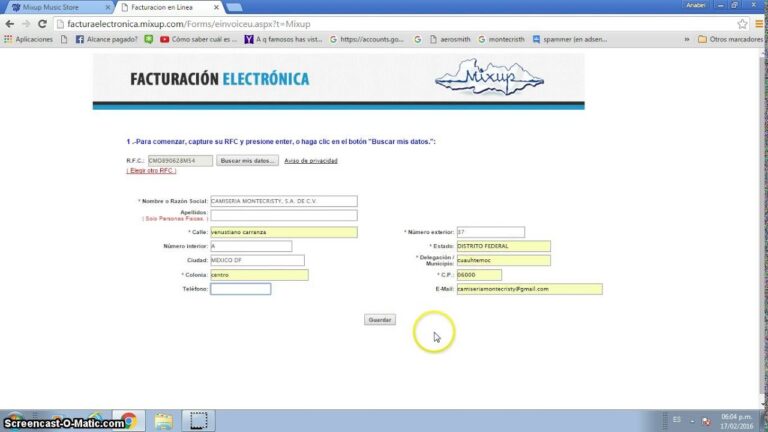Open the unlabeled Google bookmark icon

(418, 39)
